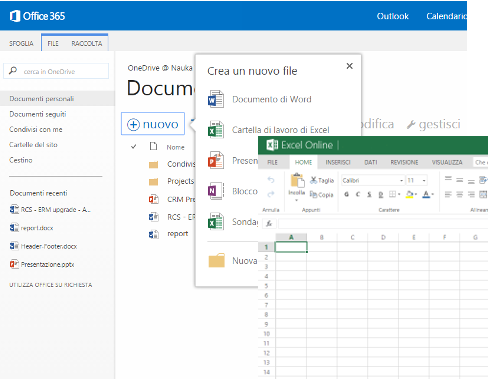Apply underline formatting (S) in Excel
The width and height of the screenshot is (488, 379).
[x=369, y=194]
